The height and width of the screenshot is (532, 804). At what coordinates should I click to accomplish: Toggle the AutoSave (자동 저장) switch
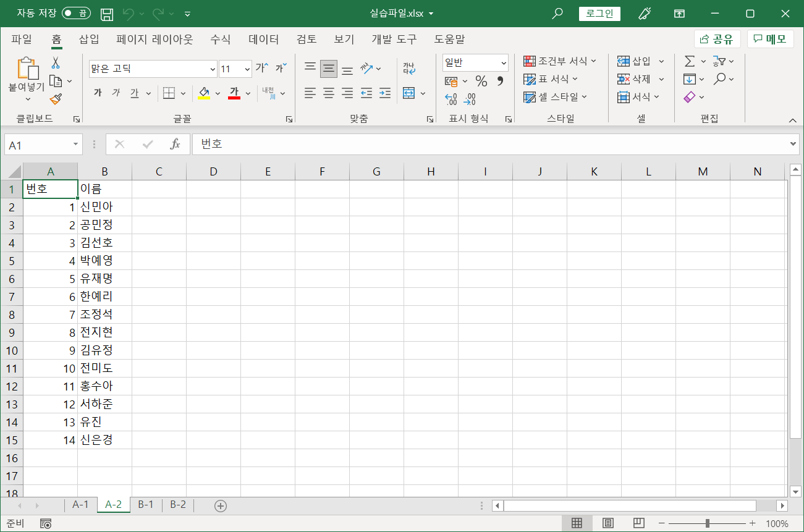(77, 14)
